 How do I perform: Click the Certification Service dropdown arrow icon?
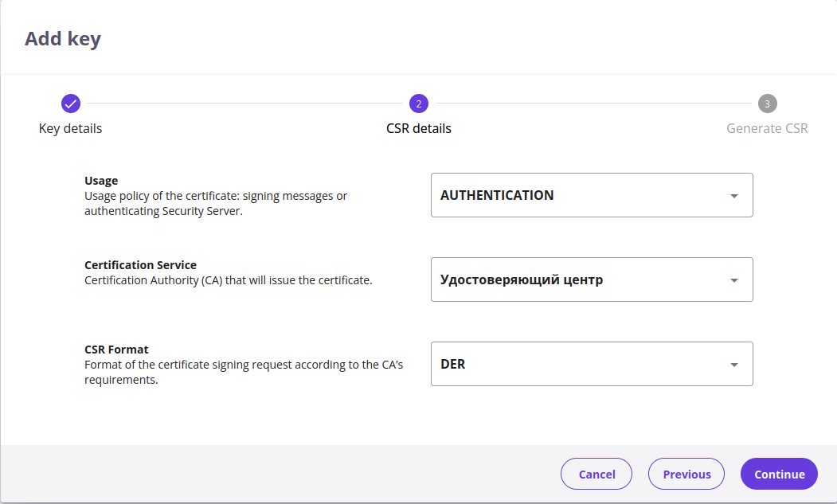click(x=734, y=280)
